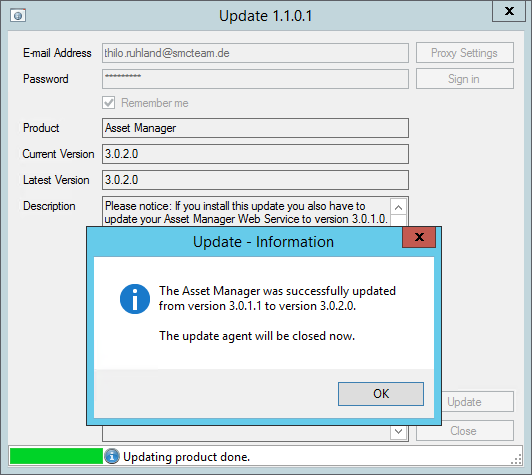
Task: Close the Update - Information dialog
Action: point(419,237)
